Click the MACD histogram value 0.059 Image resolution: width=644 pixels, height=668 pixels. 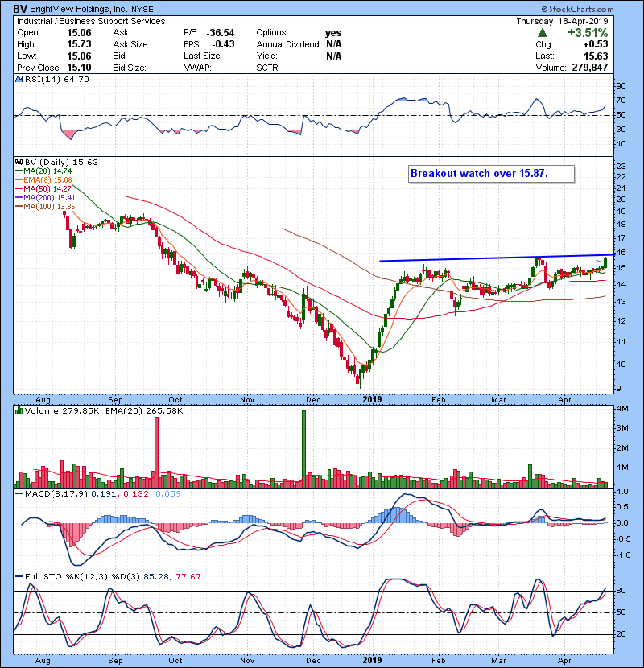pyautogui.click(x=168, y=494)
